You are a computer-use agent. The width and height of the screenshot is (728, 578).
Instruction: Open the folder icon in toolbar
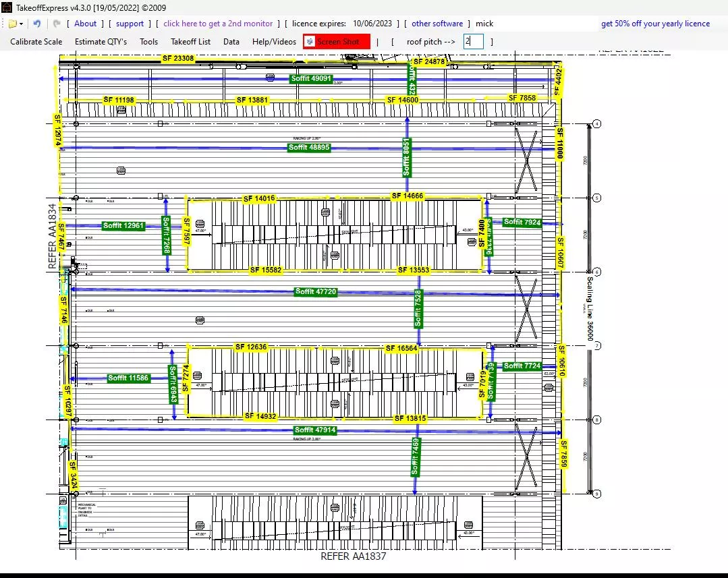coord(12,24)
